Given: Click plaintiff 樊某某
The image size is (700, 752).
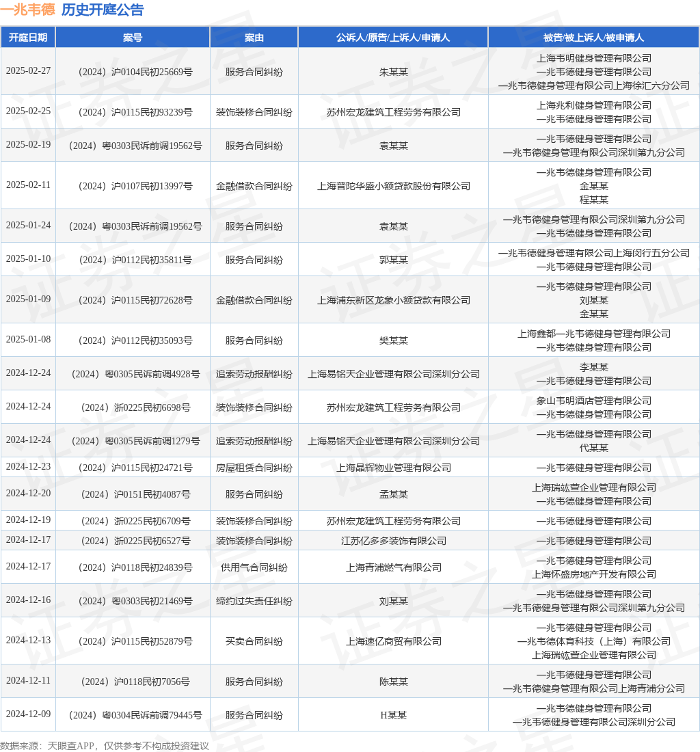Looking at the screenshot, I should tap(393, 340).
